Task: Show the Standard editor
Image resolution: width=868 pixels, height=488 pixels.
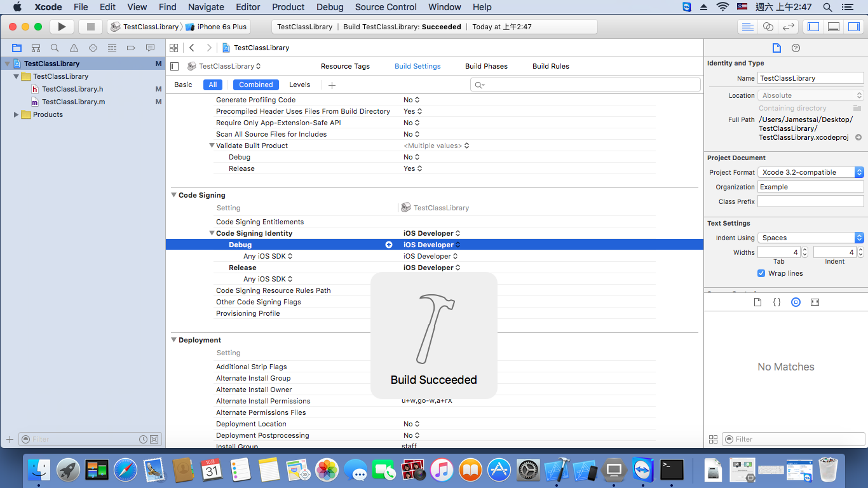Action: click(x=748, y=27)
